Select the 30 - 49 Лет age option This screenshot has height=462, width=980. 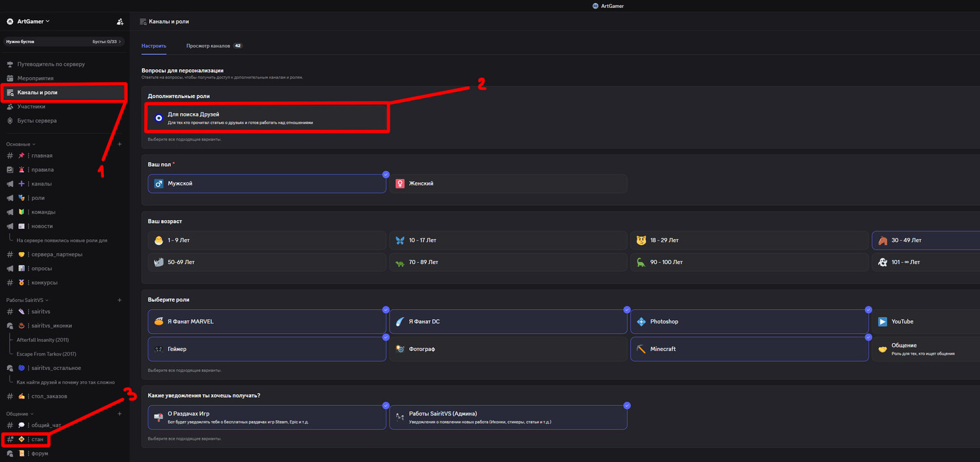[x=926, y=240]
